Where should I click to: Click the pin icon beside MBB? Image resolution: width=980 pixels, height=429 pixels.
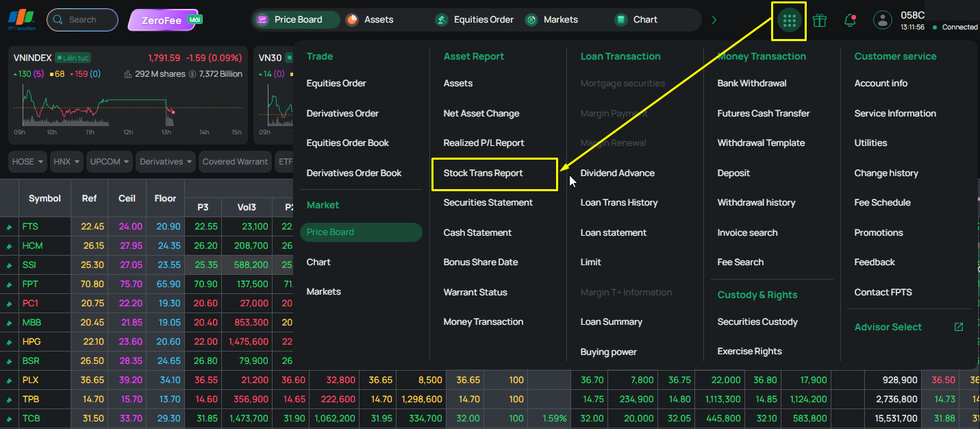click(10, 323)
